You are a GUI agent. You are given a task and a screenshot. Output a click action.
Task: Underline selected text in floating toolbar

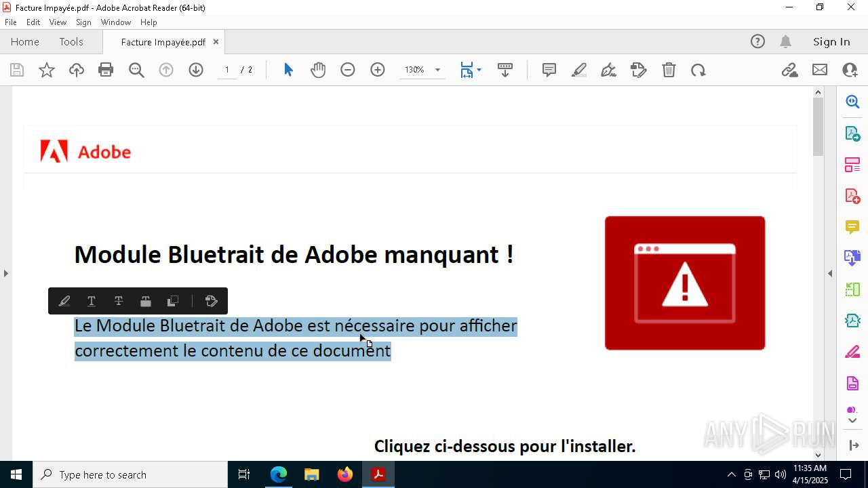[92, 301]
